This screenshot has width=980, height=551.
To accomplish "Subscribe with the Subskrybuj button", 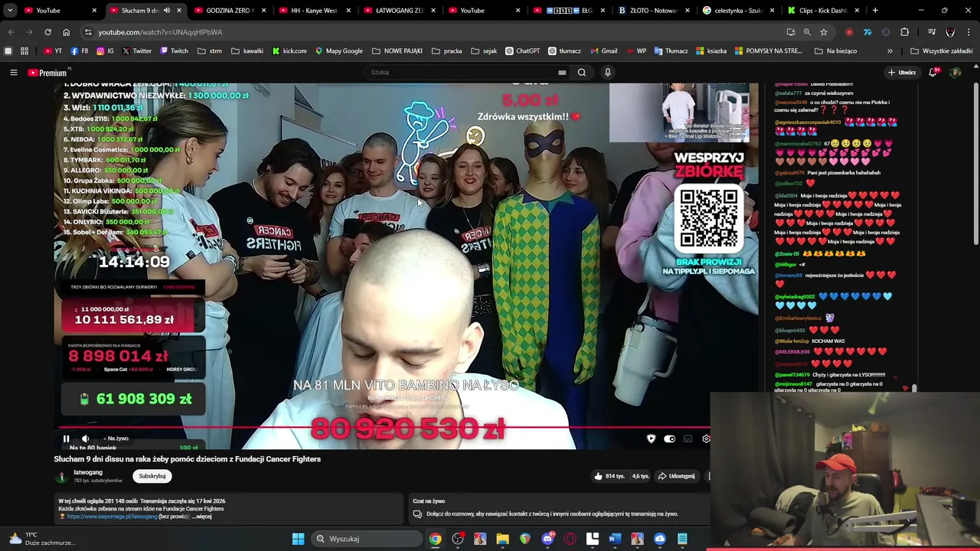I will (152, 476).
